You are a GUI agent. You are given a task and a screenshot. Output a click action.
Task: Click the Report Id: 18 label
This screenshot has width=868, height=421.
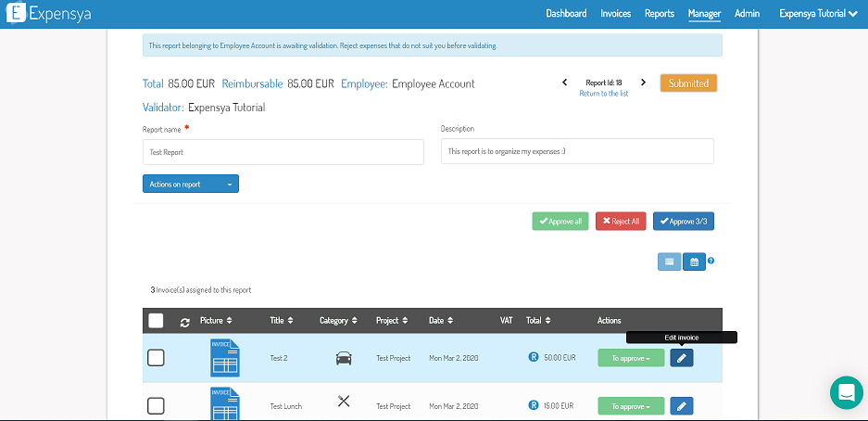pos(603,83)
